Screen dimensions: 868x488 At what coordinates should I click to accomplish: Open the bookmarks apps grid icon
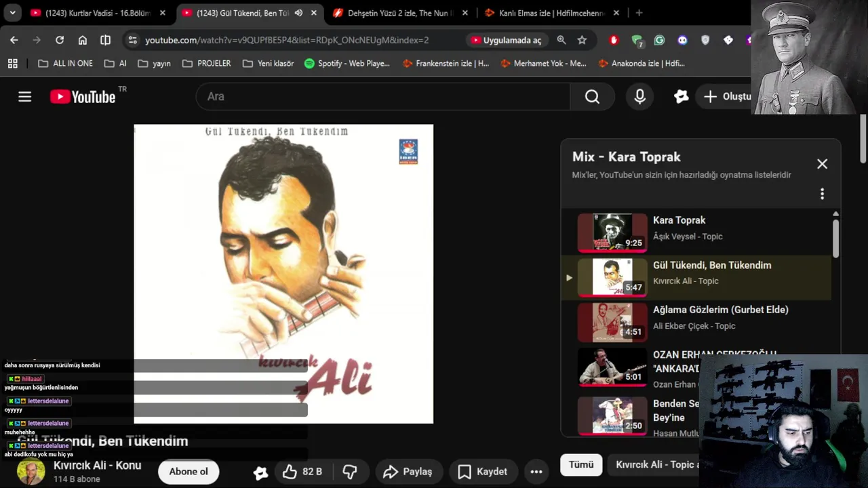click(x=12, y=63)
